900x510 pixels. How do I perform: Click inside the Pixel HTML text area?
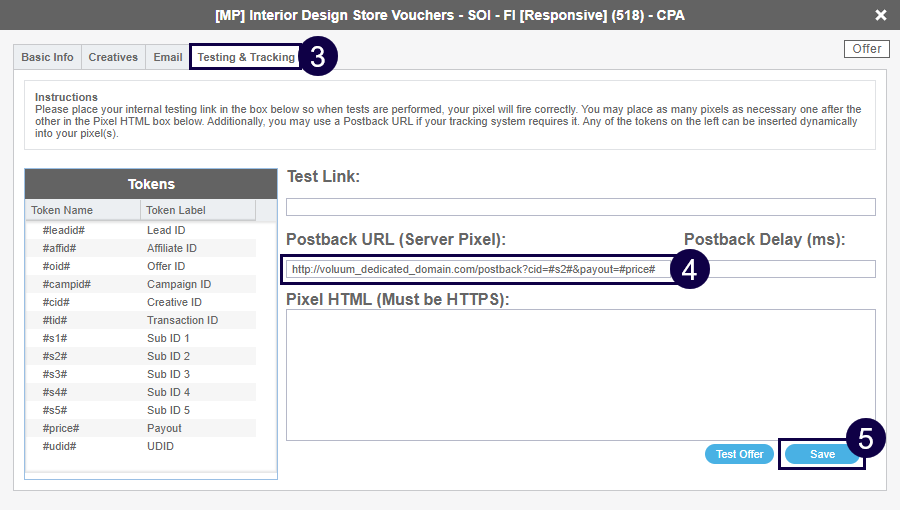coord(580,374)
